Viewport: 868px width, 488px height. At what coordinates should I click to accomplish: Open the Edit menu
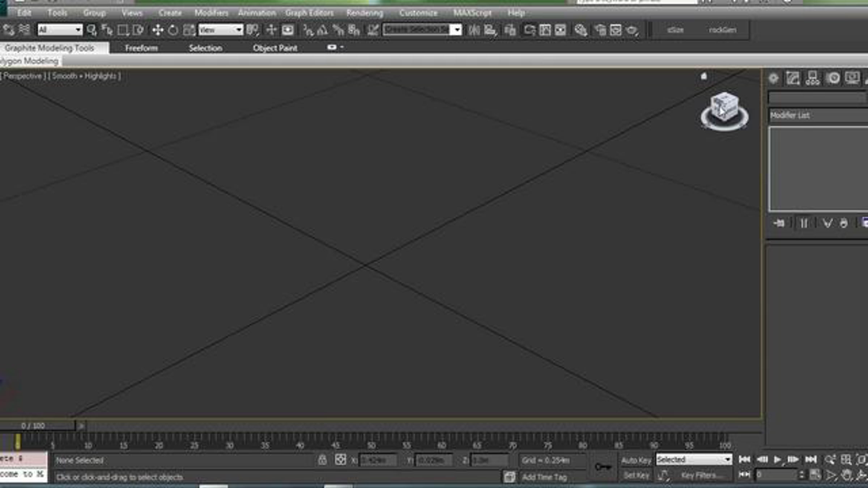(x=24, y=13)
